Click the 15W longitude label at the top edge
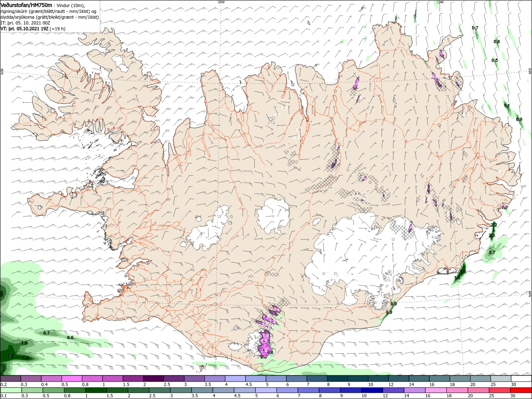532x399 pixels. point(440,2)
